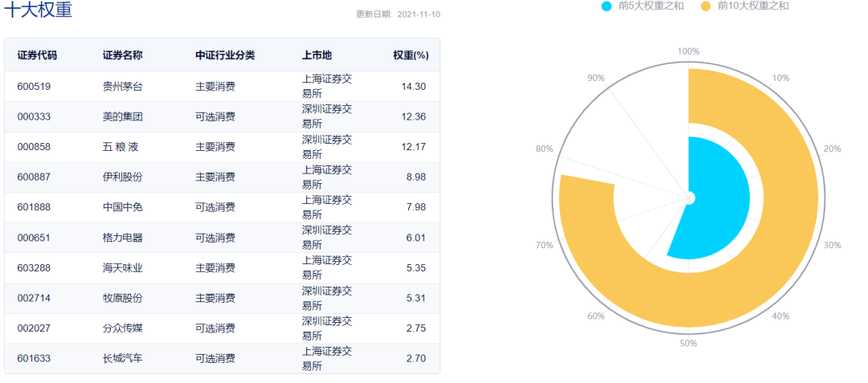Click the 50% chart axis label

pos(689,344)
